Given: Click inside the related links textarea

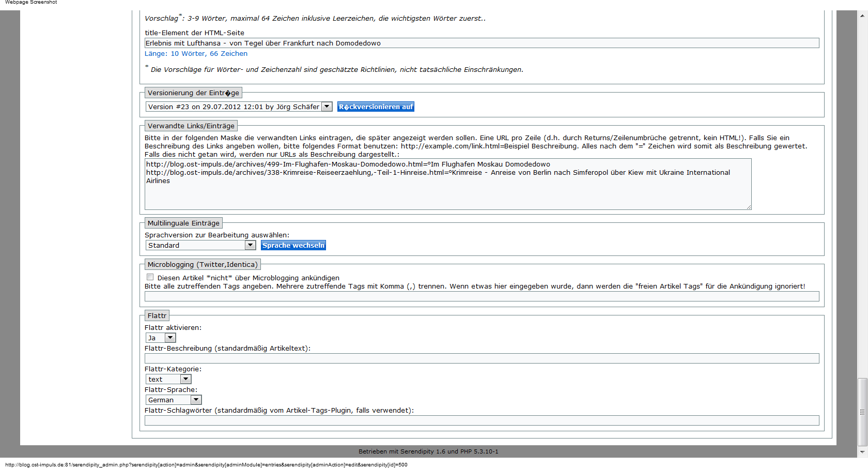Looking at the screenshot, I should 447,194.
